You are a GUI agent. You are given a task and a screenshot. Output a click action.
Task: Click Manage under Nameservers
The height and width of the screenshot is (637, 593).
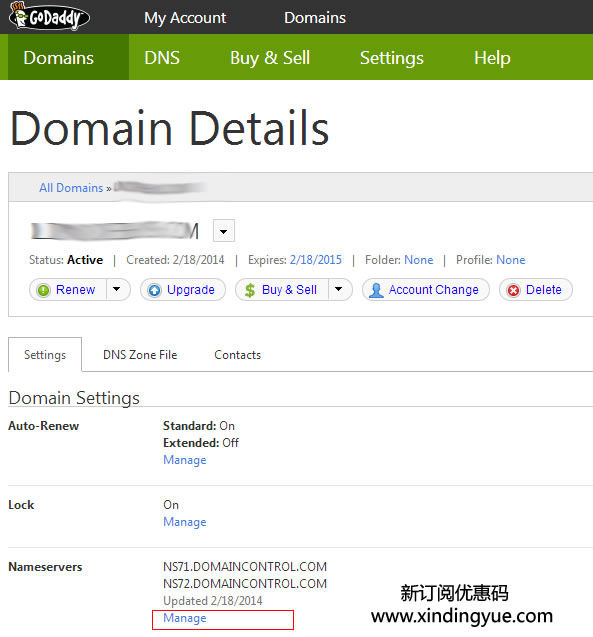pos(185,618)
